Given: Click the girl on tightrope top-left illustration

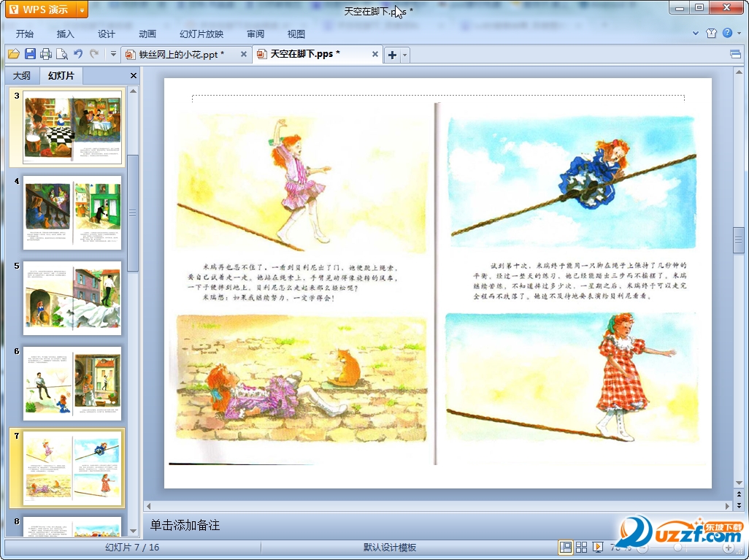Looking at the screenshot, I should [x=301, y=183].
